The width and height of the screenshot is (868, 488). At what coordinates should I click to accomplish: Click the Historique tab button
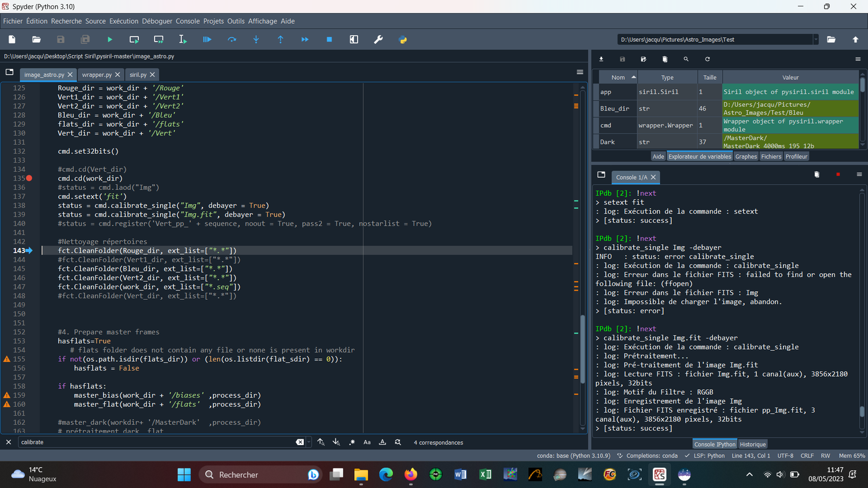(753, 444)
